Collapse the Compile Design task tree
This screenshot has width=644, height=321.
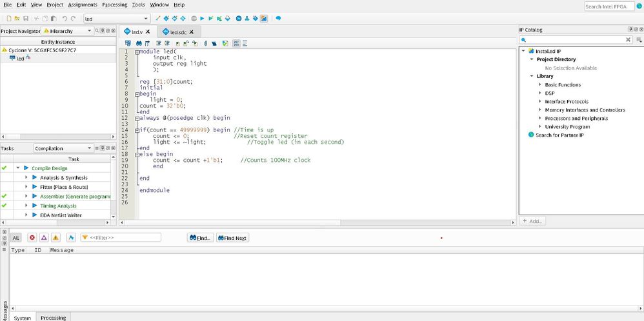click(18, 168)
